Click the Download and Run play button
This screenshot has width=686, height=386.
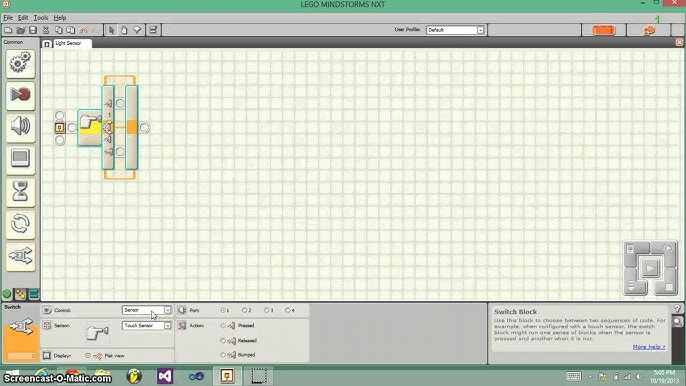click(x=650, y=268)
